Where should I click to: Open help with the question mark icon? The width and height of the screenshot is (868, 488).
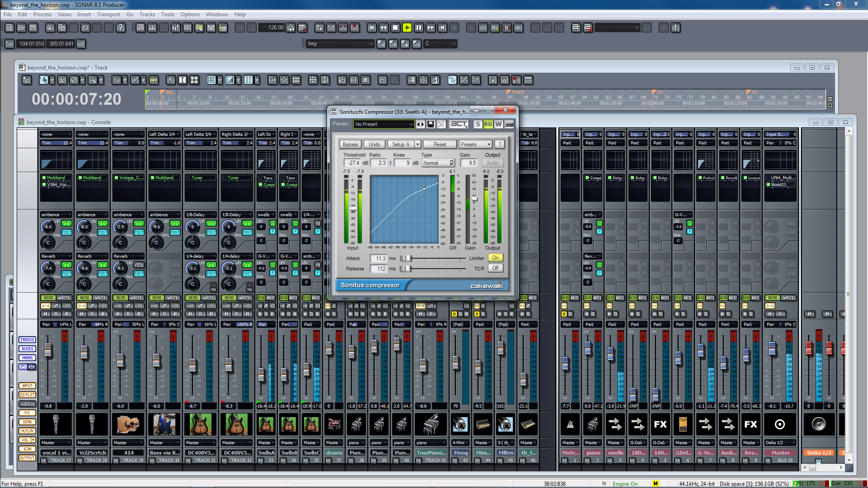tap(121, 28)
